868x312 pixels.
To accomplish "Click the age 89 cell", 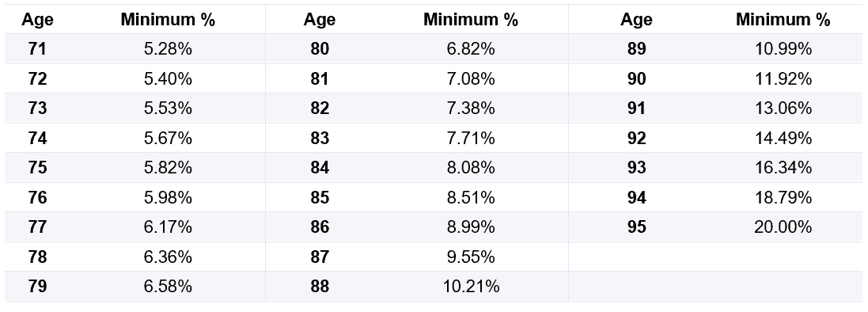I will 637,49.
